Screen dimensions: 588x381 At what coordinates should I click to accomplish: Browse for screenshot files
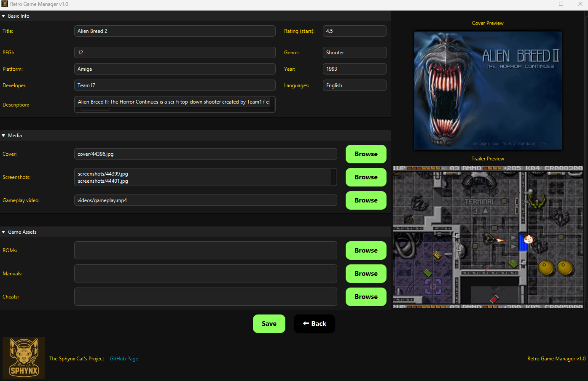click(365, 177)
